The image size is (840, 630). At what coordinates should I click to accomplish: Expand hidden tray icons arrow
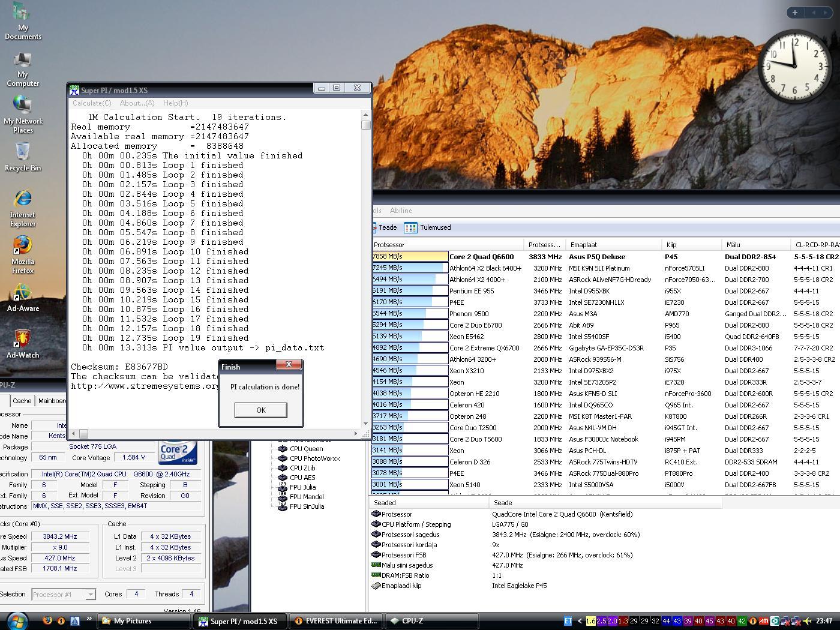(x=579, y=621)
